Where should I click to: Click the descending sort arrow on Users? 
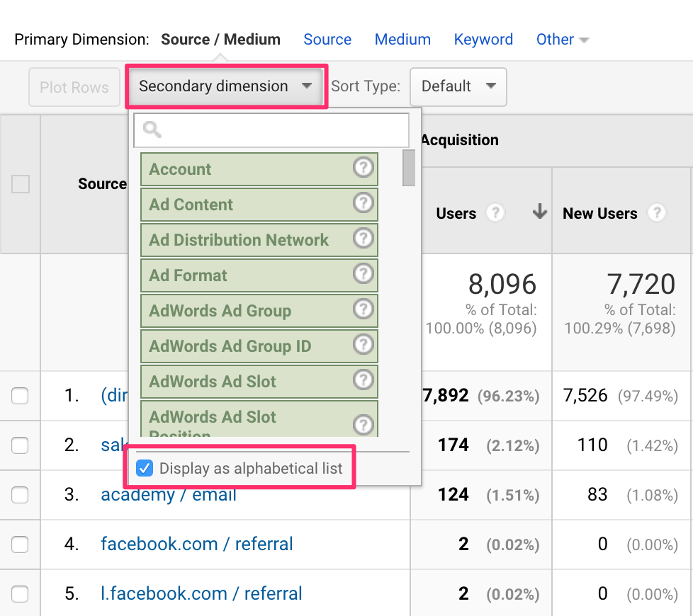click(x=539, y=212)
